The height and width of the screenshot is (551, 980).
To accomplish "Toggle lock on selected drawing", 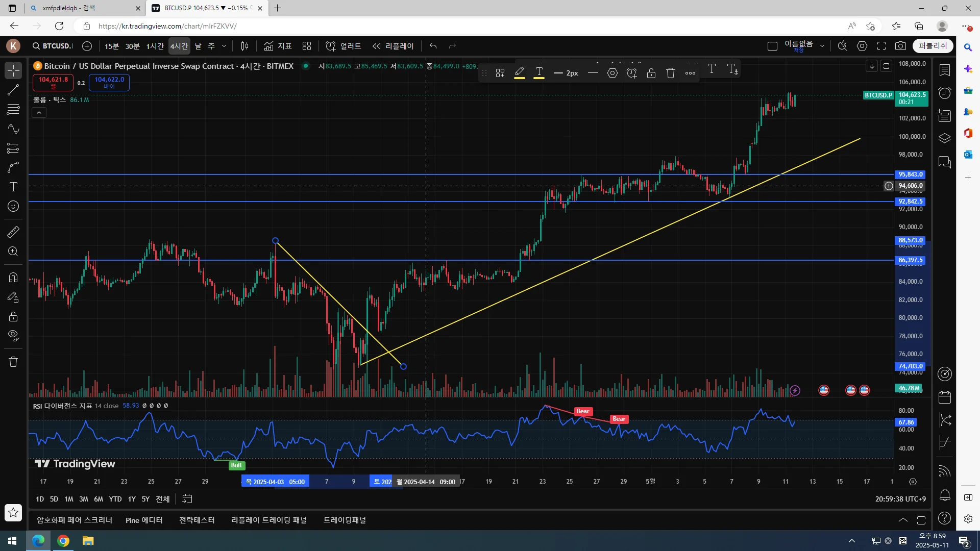I will [x=651, y=73].
